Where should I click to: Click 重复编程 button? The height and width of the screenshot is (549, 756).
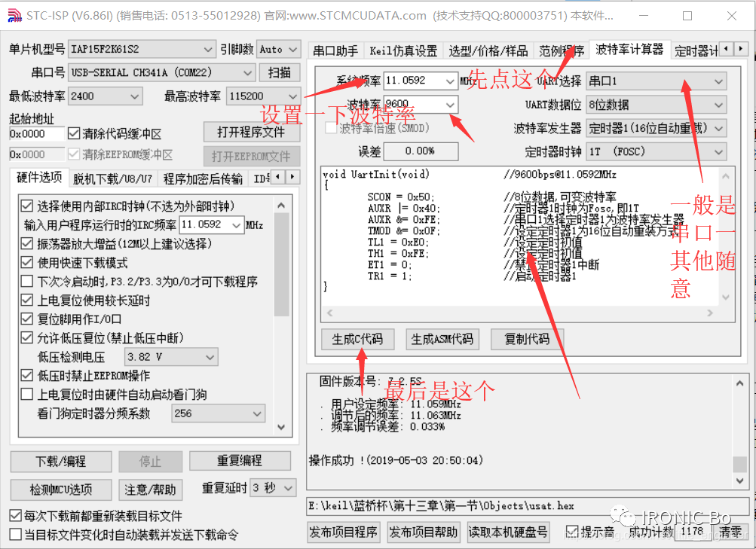coord(240,461)
